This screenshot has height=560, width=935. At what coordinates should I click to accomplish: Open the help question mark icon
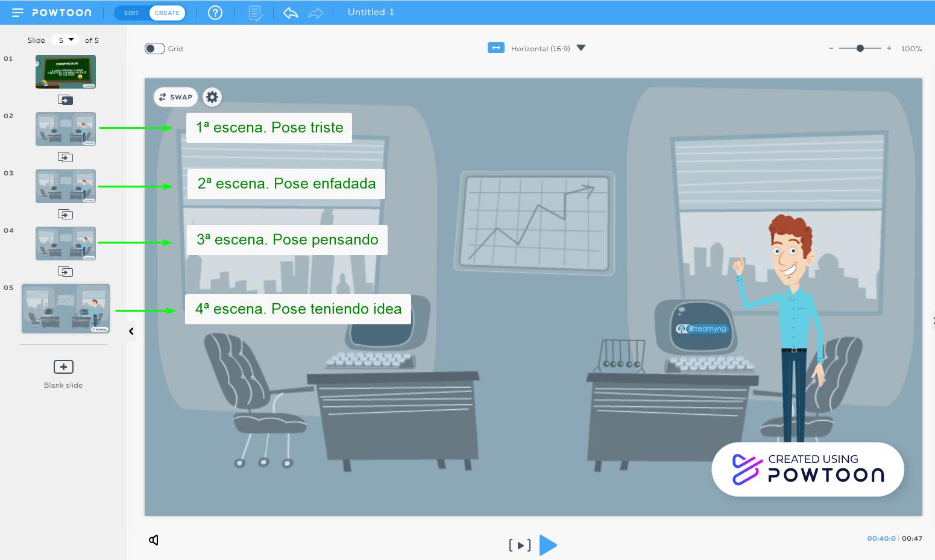[x=215, y=13]
